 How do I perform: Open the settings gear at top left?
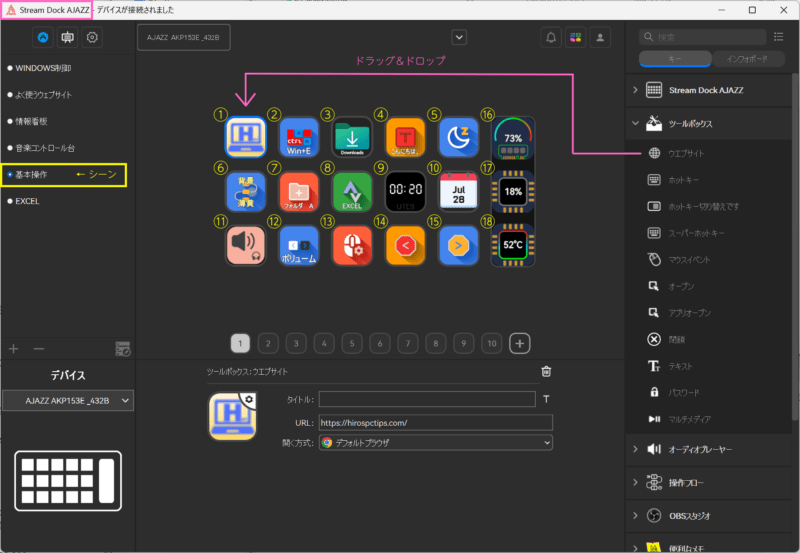[x=92, y=37]
